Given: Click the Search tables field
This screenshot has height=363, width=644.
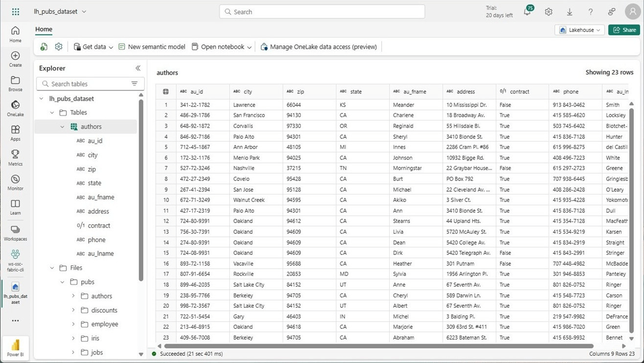Looking at the screenshot, I should (x=90, y=84).
